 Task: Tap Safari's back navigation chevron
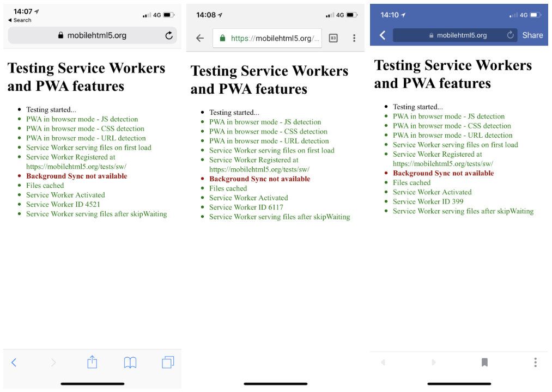click(14, 362)
